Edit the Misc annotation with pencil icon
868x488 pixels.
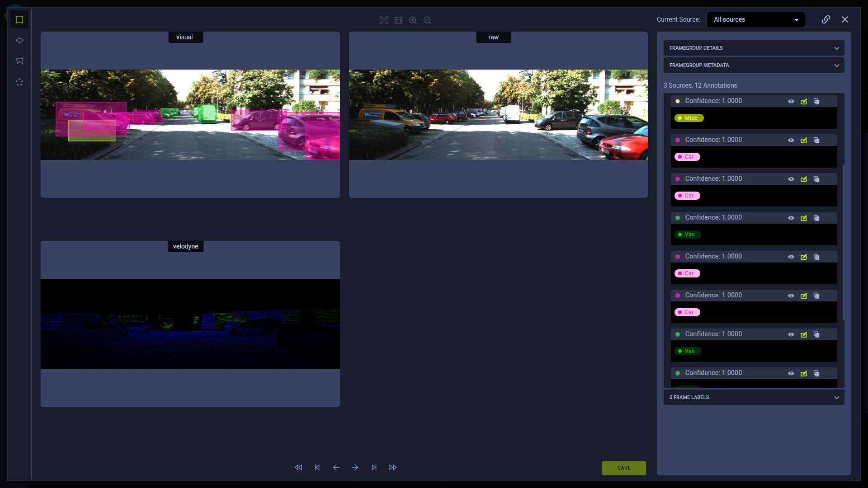[804, 101]
